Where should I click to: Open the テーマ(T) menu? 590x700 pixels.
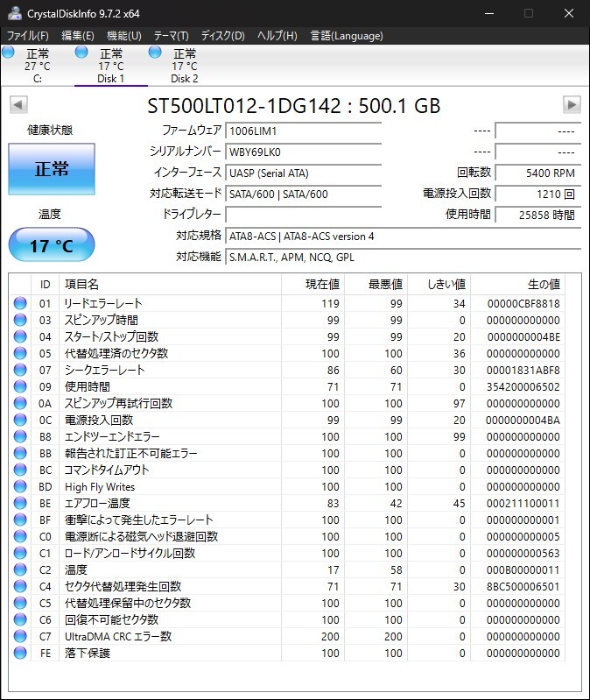tap(172, 36)
